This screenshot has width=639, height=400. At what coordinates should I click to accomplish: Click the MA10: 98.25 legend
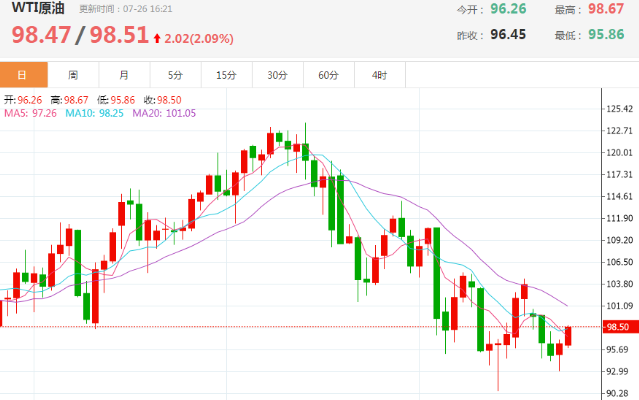[95, 113]
